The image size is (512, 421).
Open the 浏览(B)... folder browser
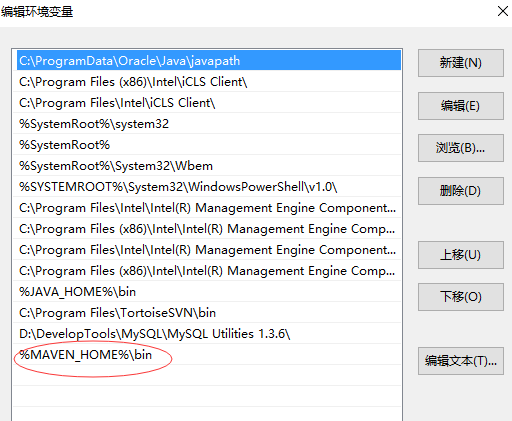pyautogui.click(x=461, y=148)
